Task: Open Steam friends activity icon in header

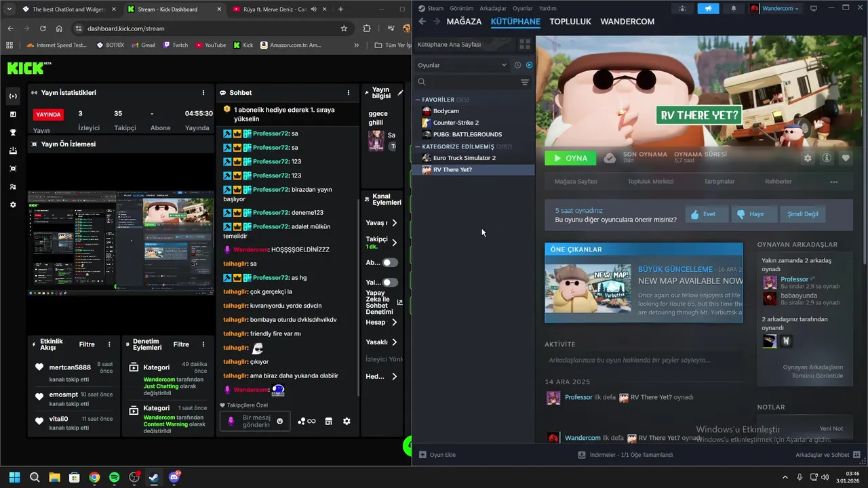Action: (682, 8)
